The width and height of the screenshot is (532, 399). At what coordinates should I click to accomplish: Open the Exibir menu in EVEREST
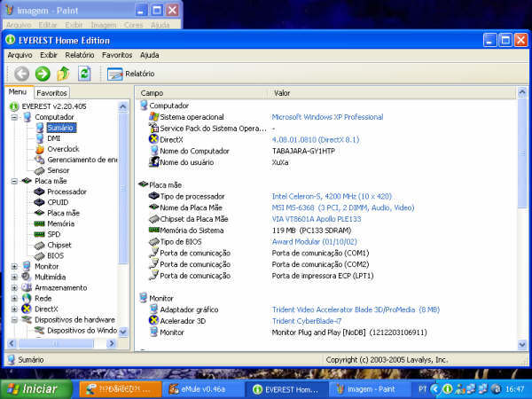pos(49,55)
